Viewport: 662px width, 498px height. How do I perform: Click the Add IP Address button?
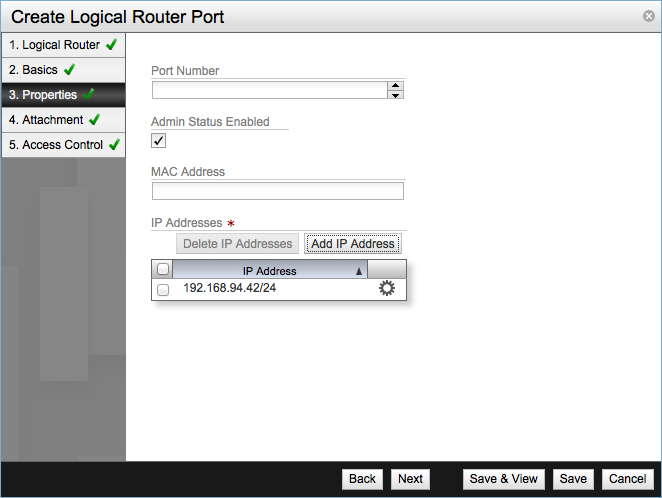(x=353, y=244)
